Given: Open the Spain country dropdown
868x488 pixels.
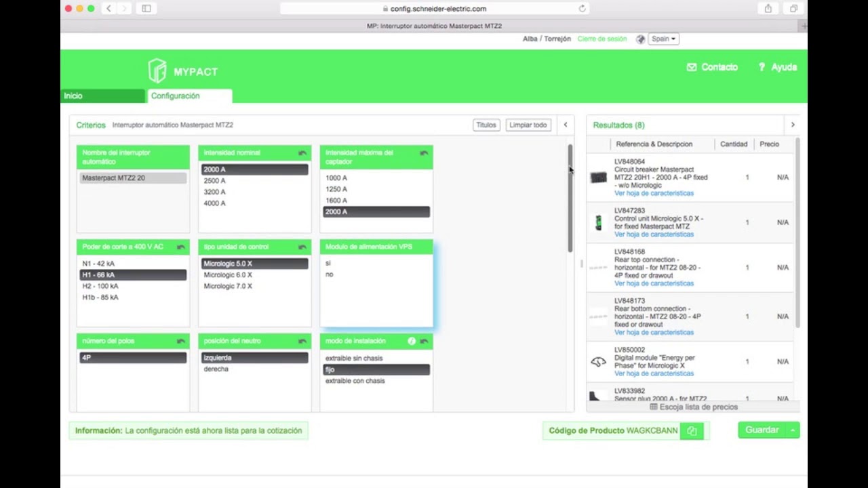Looking at the screenshot, I should pos(663,39).
